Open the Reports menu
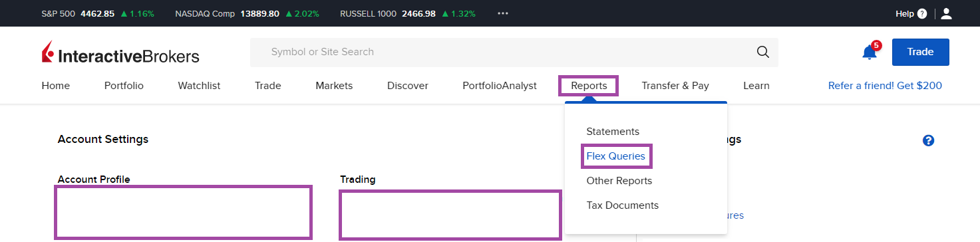 point(589,86)
